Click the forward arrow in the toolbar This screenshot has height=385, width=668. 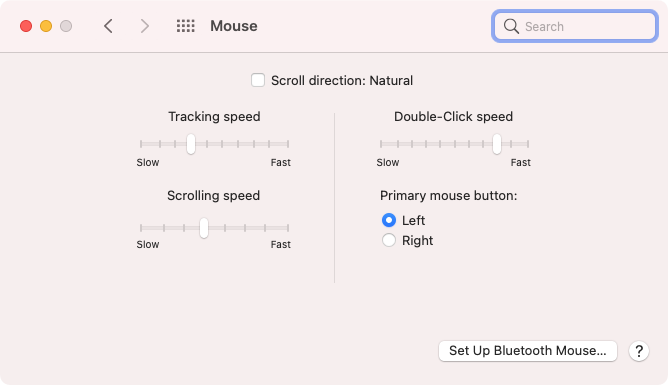[x=145, y=26]
